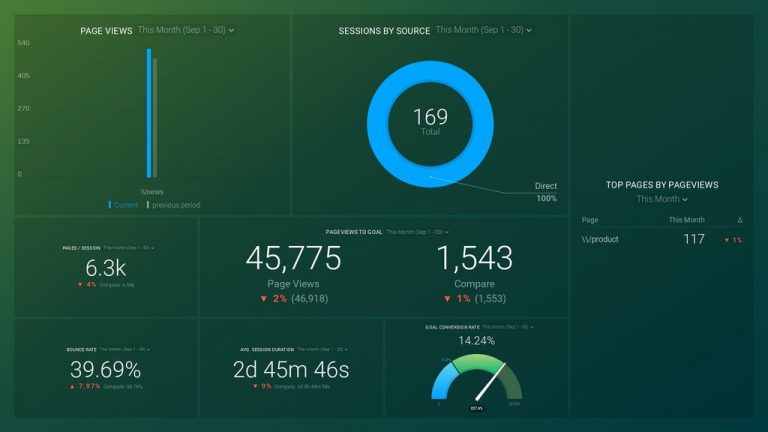The image size is (768, 432).
Task: Click red down arrow beside 2%
Action: pyautogui.click(x=264, y=298)
